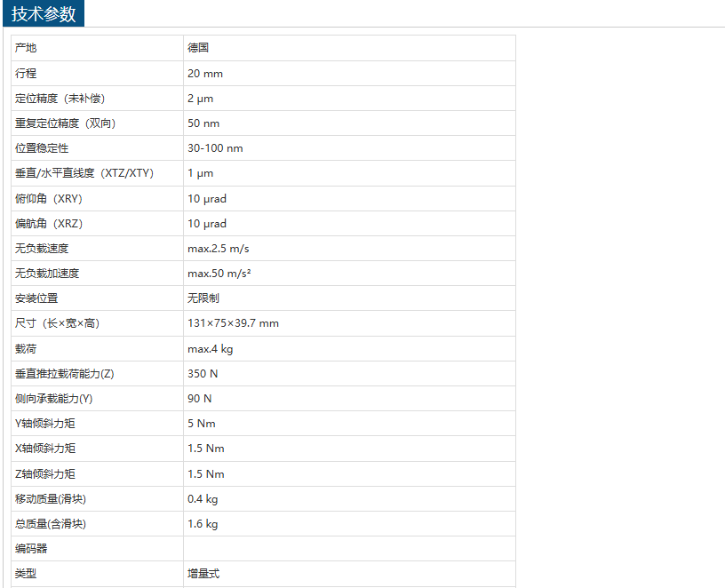Click the Y轴倾斜力矩 value 5 Nm

coord(202,424)
